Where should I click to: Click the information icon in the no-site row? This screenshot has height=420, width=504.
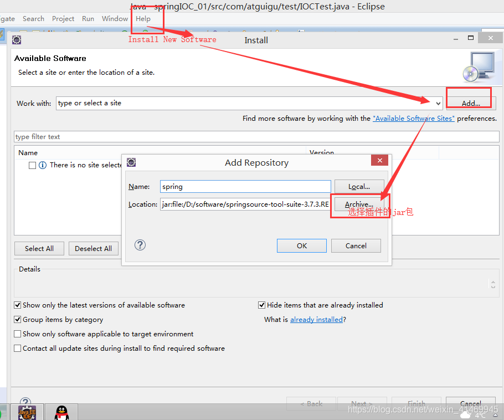point(43,165)
